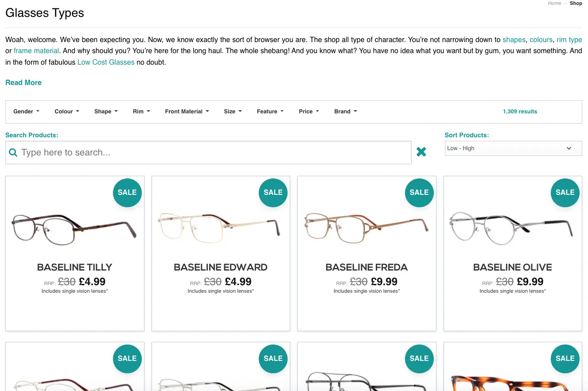
Task: Expand the Shape filter
Action: point(106,112)
